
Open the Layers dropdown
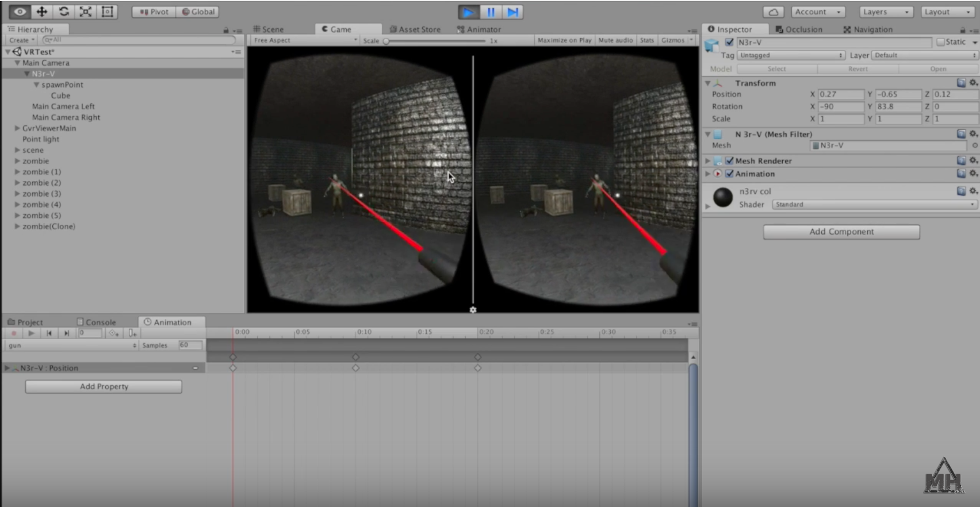click(886, 12)
